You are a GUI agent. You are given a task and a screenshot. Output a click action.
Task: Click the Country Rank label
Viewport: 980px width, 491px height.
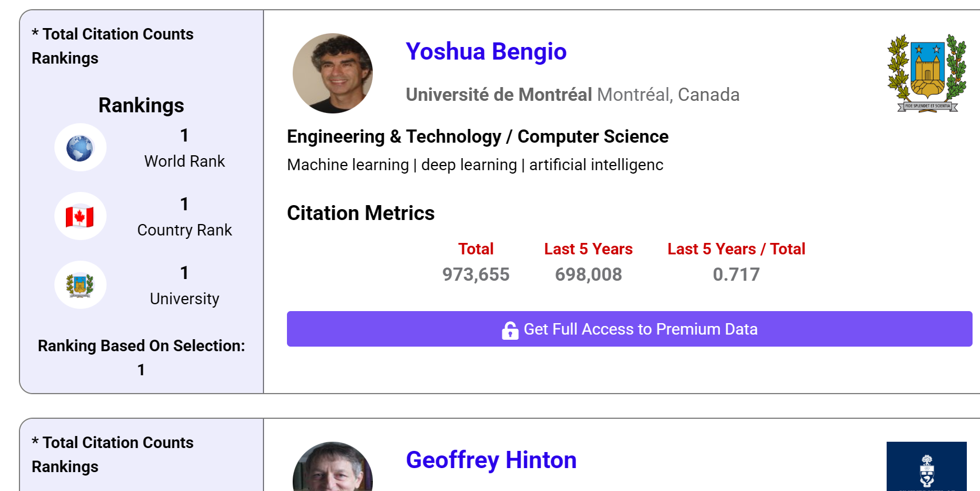click(x=184, y=230)
